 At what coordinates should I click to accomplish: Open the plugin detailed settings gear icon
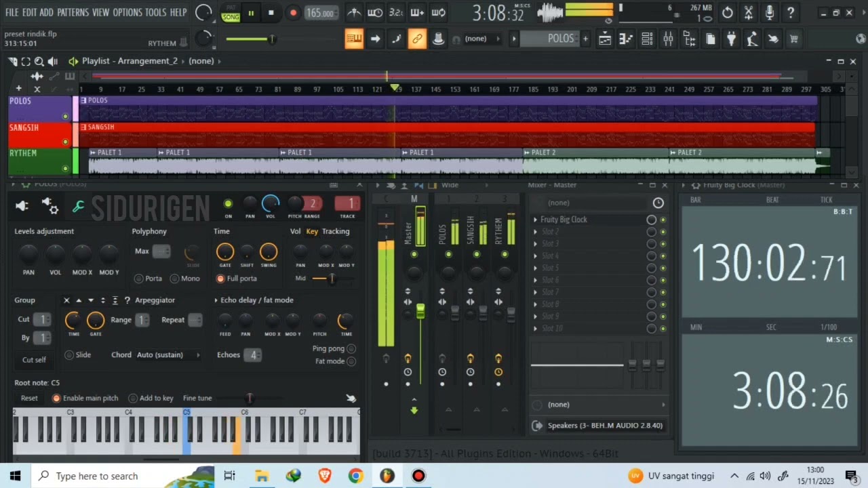(x=50, y=206)
